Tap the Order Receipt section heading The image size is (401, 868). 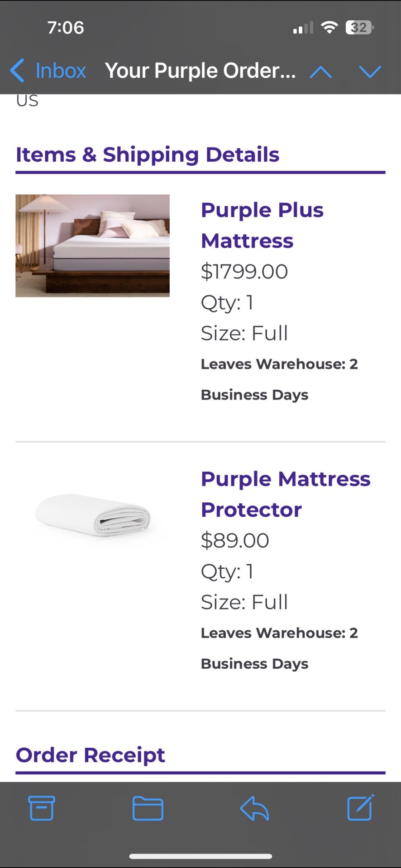point(90,754)
